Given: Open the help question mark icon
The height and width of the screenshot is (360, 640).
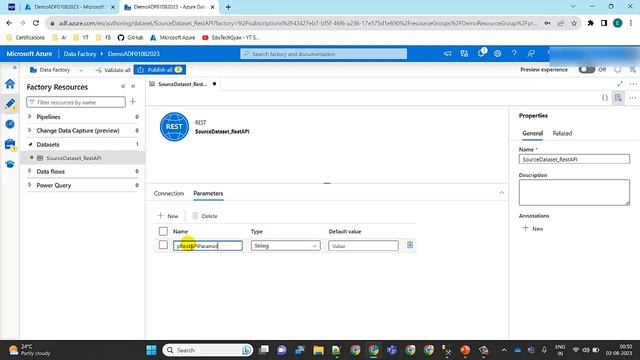Looking at the screenshot, I should coord(514,53).
